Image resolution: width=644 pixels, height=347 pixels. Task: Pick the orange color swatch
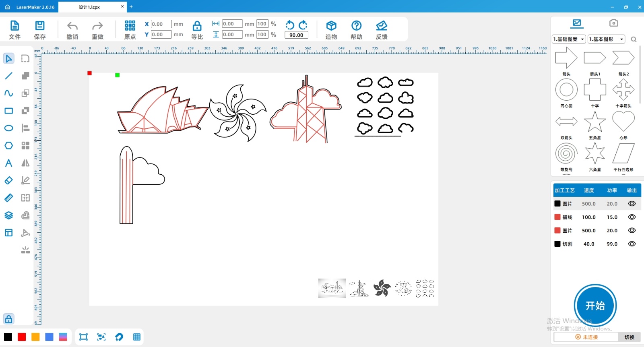[x=35, y=337]
